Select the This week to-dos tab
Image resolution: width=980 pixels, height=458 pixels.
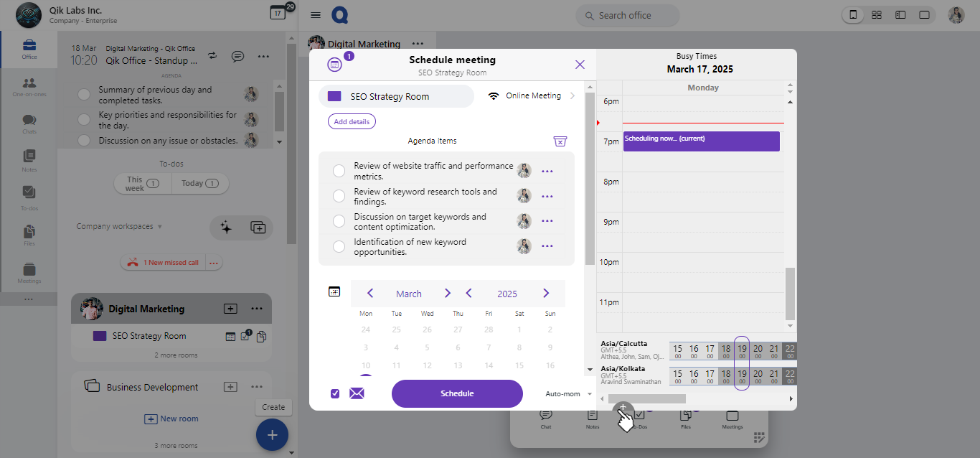click(x=143, y=184)
